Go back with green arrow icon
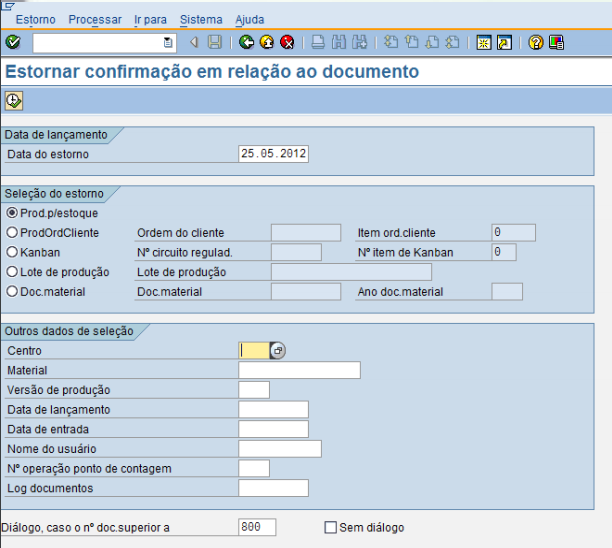Image resolution: width=612 pixels, height=548 pixels. point(246,42)
